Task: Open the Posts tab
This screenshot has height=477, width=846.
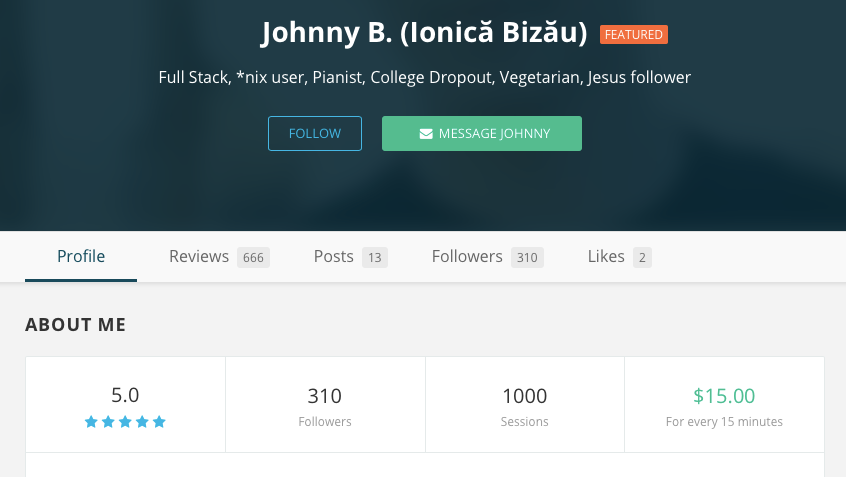Action: click(x=351, y=256)
